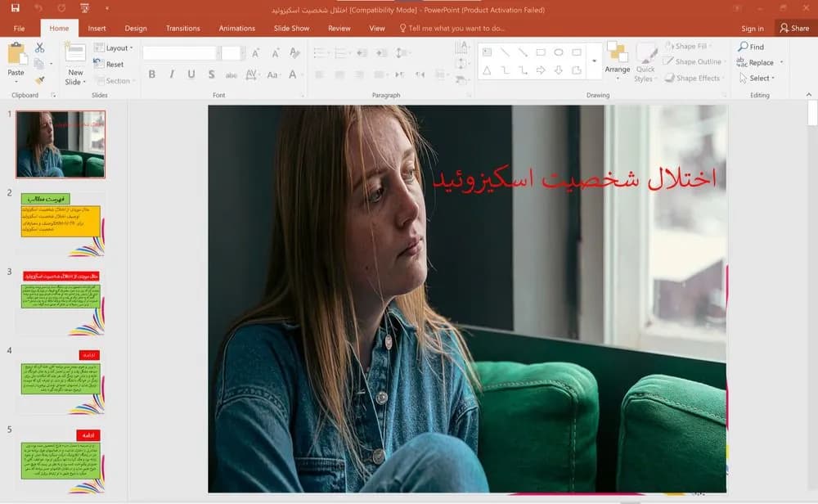Open Customize Quick Access Toolbar arrow
Viewport: 818px width, 504px height.
point(107,8)
